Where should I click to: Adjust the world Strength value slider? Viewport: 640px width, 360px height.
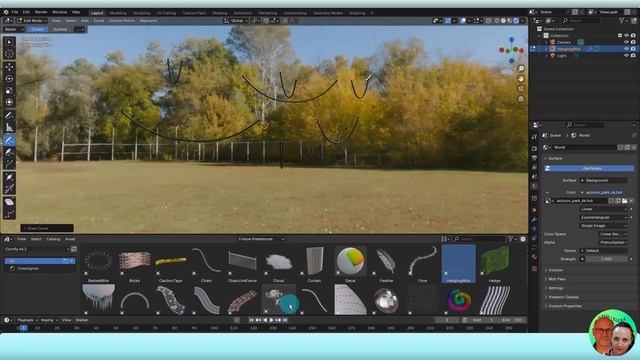tap(606, 259)
